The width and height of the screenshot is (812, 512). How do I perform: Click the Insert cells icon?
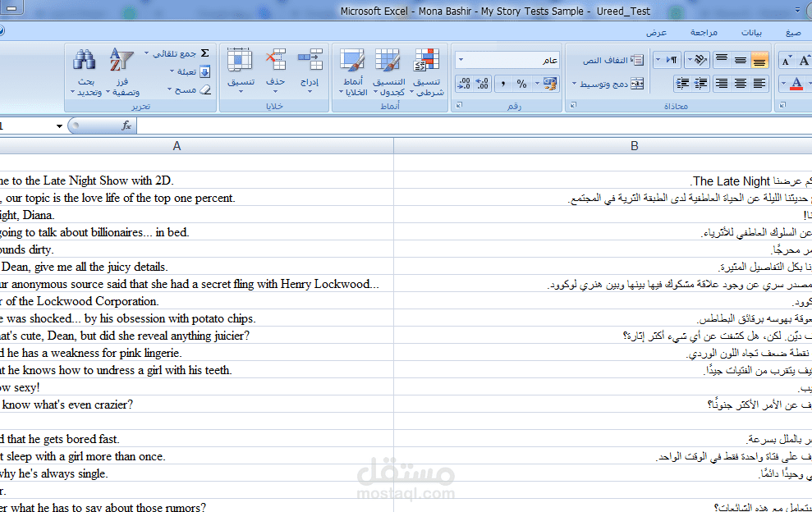coord(310,60)
